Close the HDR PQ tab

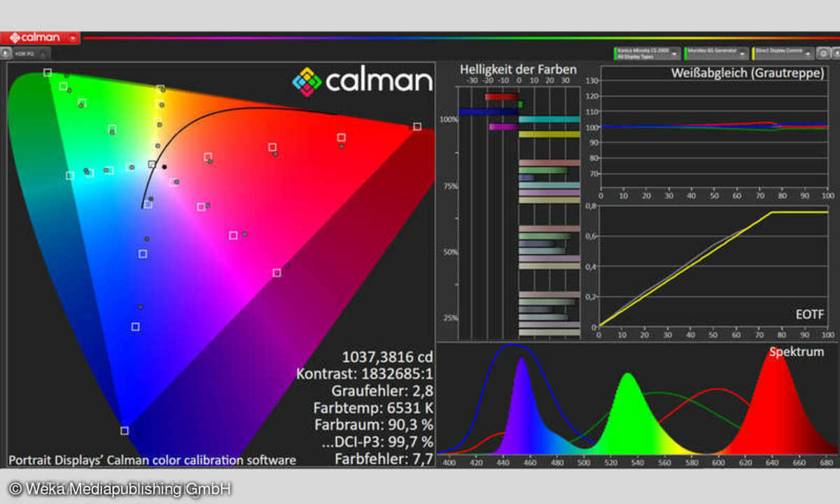(43, 53)
